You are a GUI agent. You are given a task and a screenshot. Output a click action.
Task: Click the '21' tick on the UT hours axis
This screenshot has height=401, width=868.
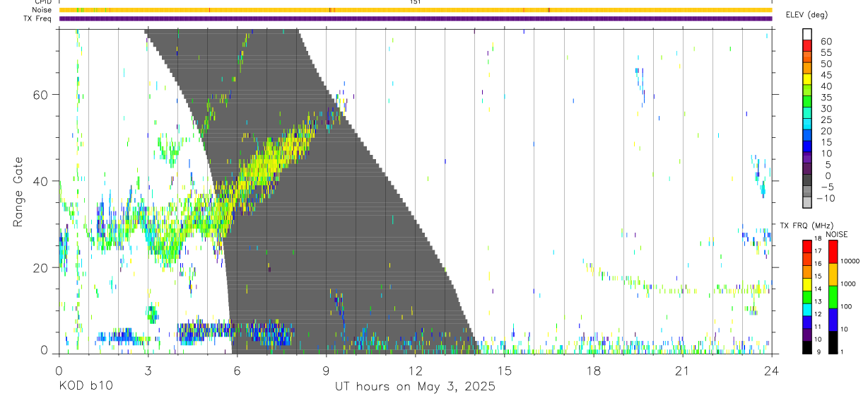click(683, 370)
